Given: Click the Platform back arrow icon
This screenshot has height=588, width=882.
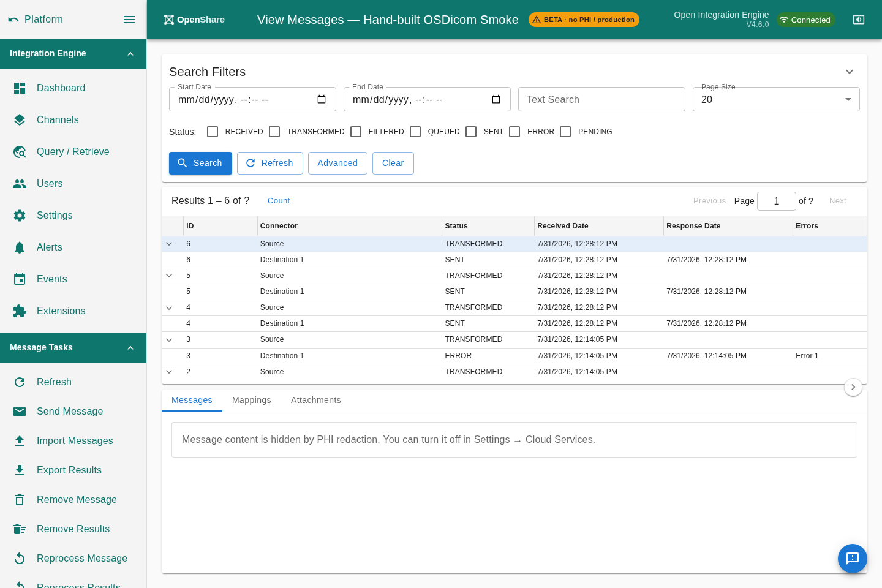Looking at the screenshot, I should 13,20.
